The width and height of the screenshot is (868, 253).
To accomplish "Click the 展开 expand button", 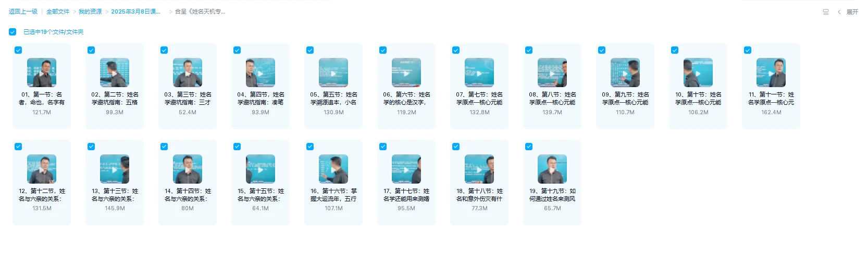I will click(852, 12).
